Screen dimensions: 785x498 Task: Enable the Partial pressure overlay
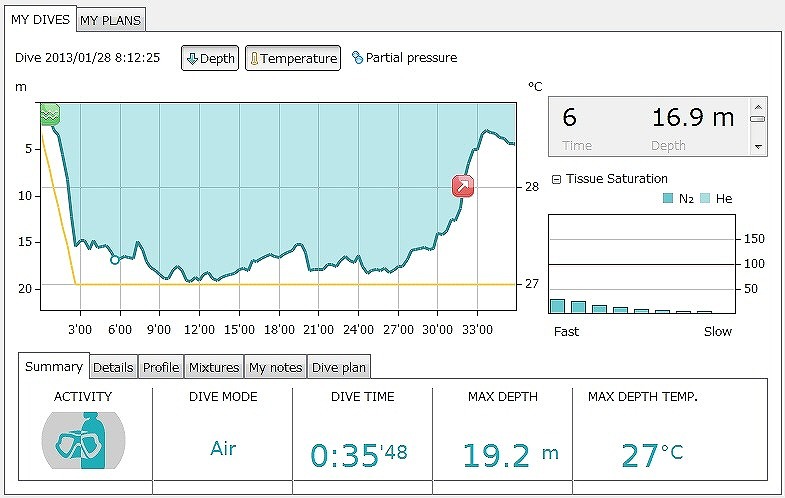[404, 58]
